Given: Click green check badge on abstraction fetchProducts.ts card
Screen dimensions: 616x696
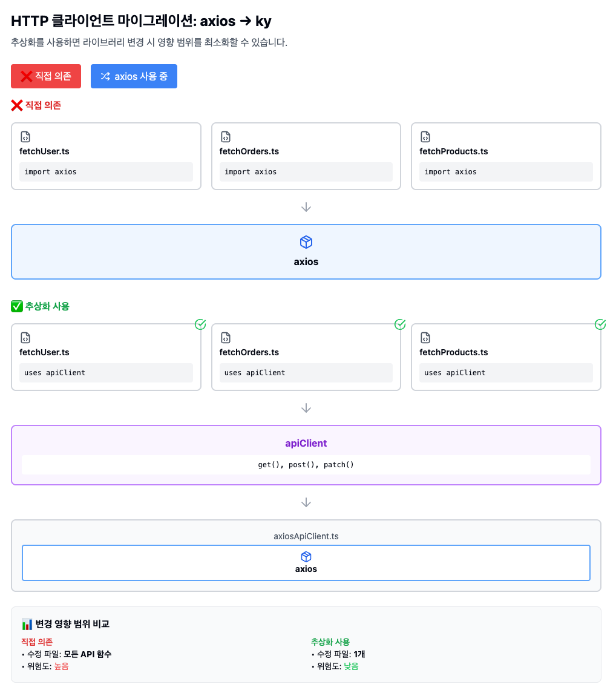Looking at the screenshot, I should pos(600,324).
